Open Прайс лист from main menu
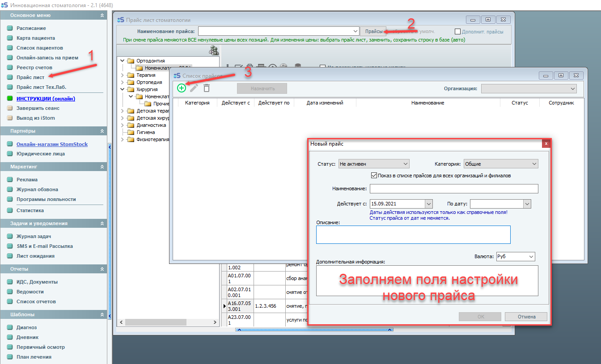 30,77
